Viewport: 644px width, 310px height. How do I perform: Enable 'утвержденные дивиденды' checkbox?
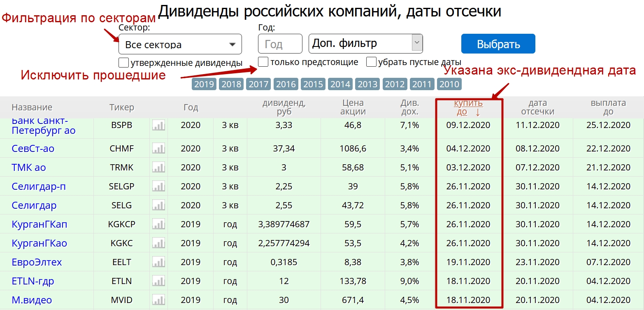point(123,63)
